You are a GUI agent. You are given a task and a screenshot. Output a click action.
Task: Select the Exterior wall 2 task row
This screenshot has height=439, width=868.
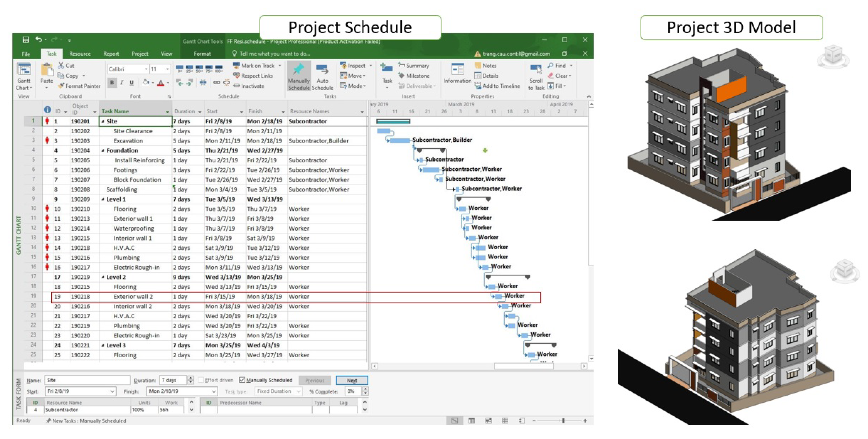pyautogui.click(x=133, y=297)
